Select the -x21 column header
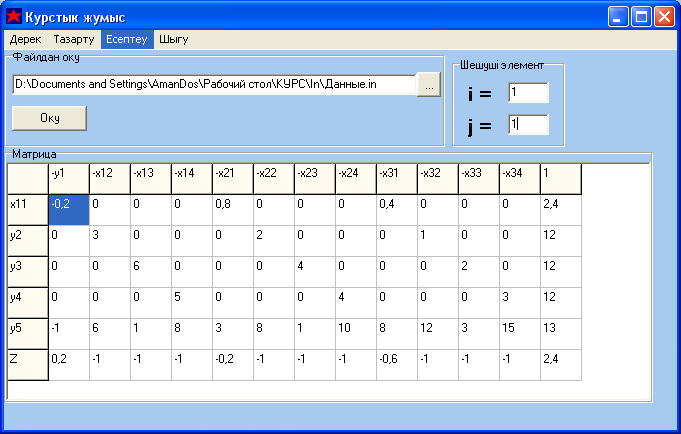The image size is (681, 434). coord(233,179)
